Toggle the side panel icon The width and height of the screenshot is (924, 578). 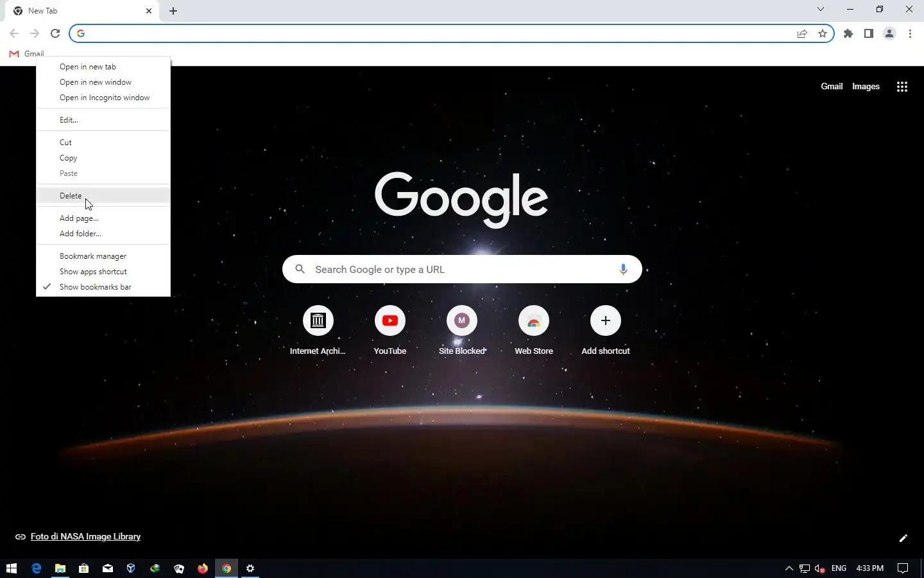[x=869, y=33]
